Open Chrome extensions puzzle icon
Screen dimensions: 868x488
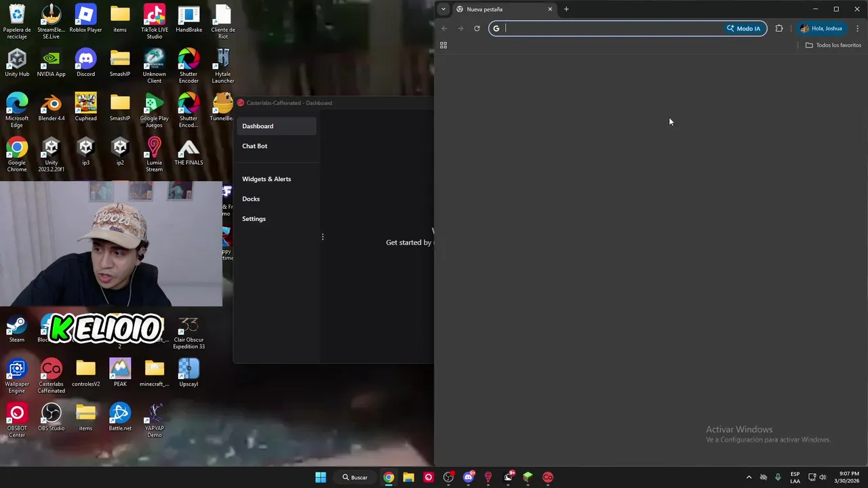(778, 28)
